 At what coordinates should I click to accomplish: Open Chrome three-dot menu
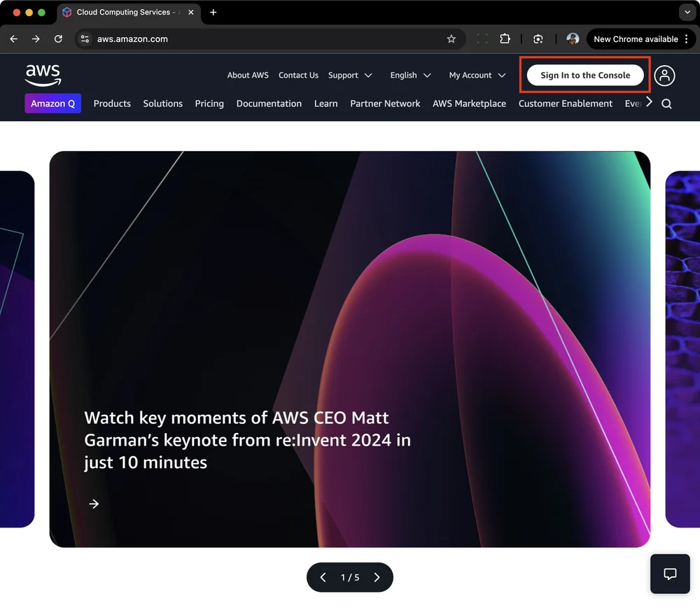point(686,38)
